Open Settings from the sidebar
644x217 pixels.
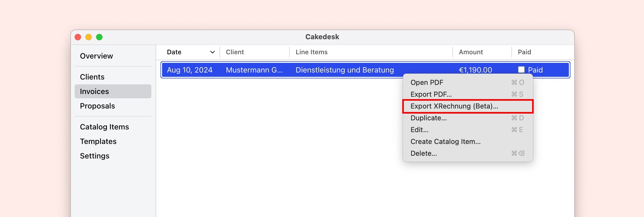95,156
